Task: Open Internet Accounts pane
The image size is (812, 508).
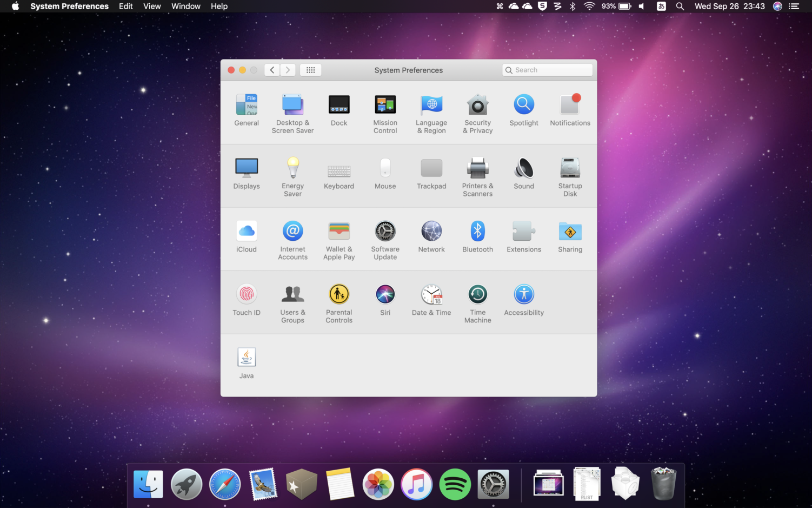Action: pos(292,240)
